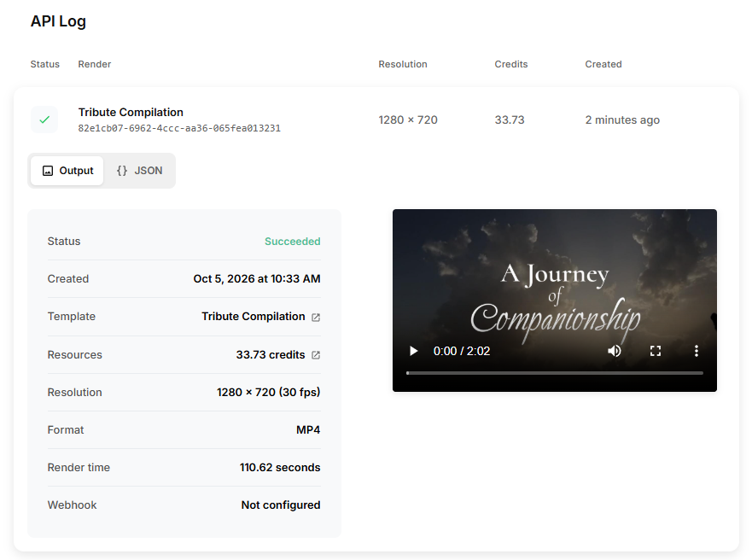This screenshot has height=560, width=752.
Task: Mute the video volume
Action: (x=615, y=351)
